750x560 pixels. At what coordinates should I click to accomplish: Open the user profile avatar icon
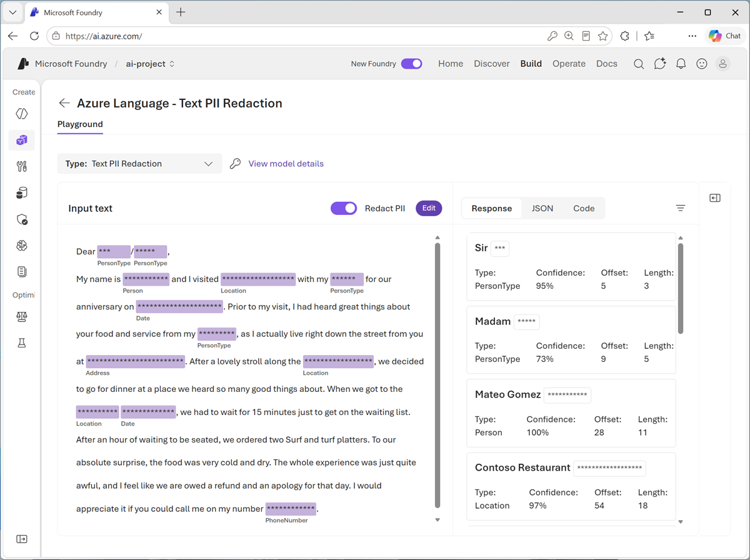[723, 64]
